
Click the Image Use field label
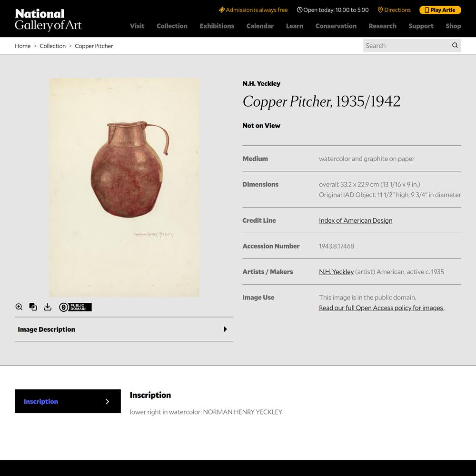click(x=258, y=297)
